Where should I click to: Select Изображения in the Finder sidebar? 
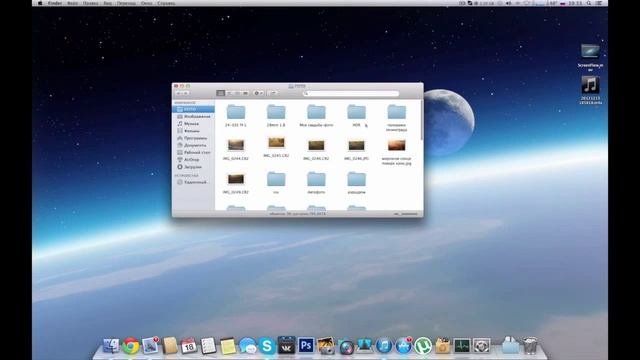(193, 116)
